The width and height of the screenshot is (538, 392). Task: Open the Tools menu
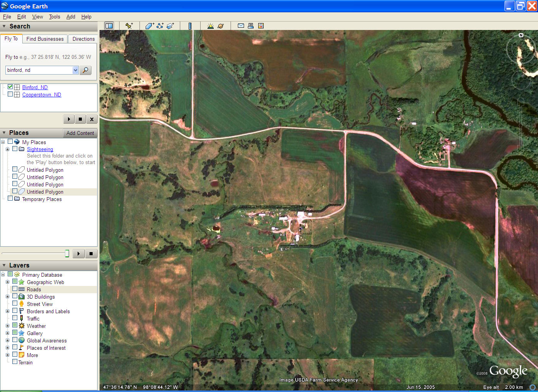point(55,17)
